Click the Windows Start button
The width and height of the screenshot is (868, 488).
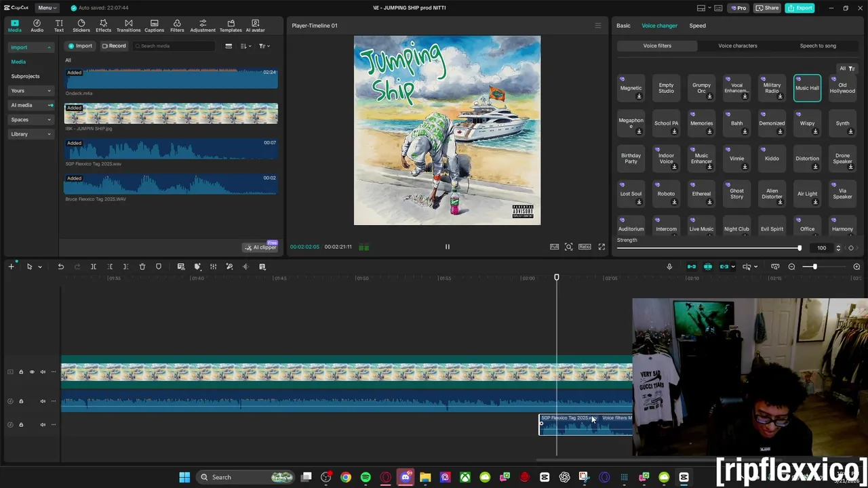click(x=184, y=477)
